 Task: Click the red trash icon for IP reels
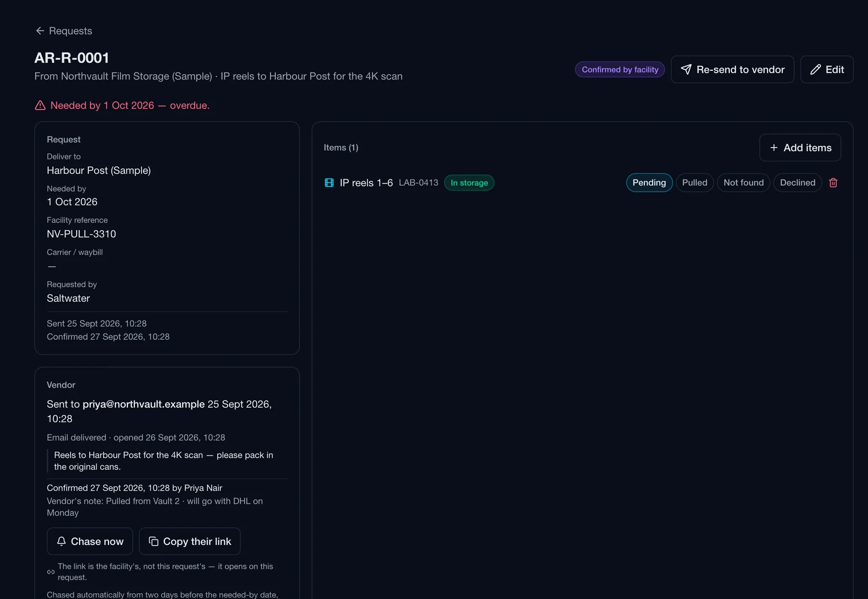point(833,183)
